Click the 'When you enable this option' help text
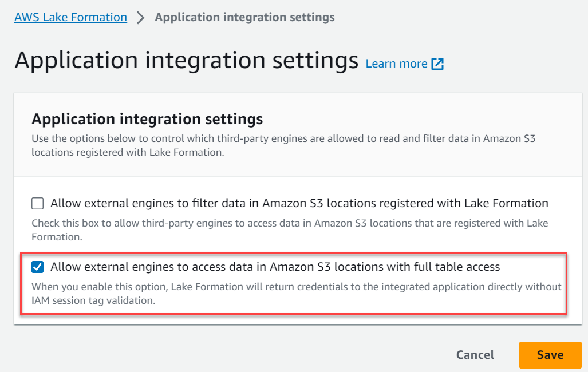Screen dimensions: 588x372 pyautogui.click(x=296, y=287)
